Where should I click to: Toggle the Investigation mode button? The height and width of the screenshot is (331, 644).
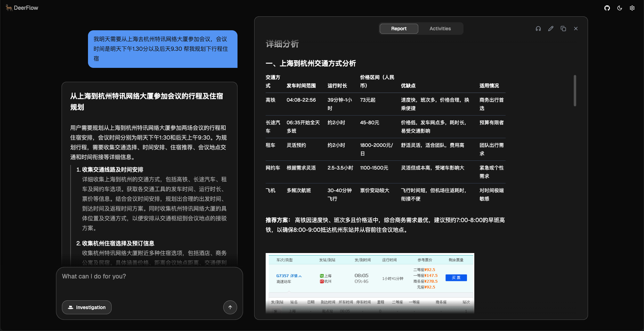(87, 307)
